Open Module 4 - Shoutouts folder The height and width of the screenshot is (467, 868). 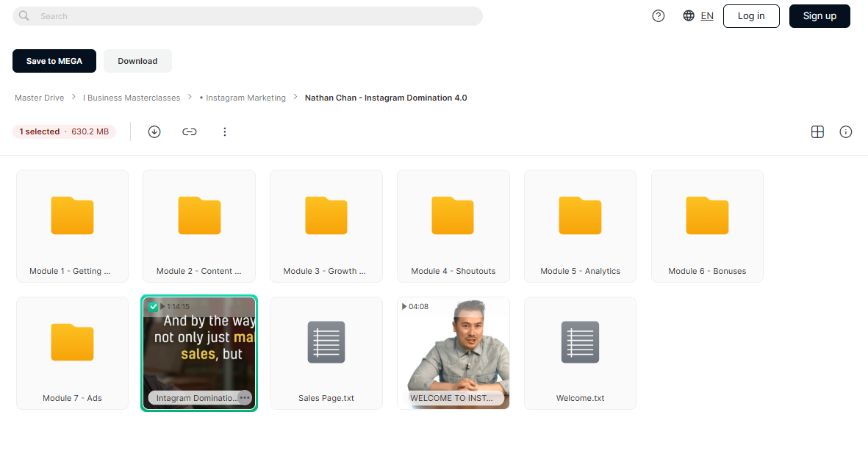pyautogui.click(x=453, y=225)
